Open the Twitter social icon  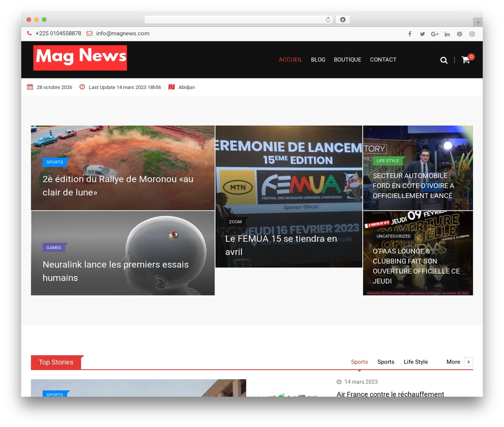[422, 34]
